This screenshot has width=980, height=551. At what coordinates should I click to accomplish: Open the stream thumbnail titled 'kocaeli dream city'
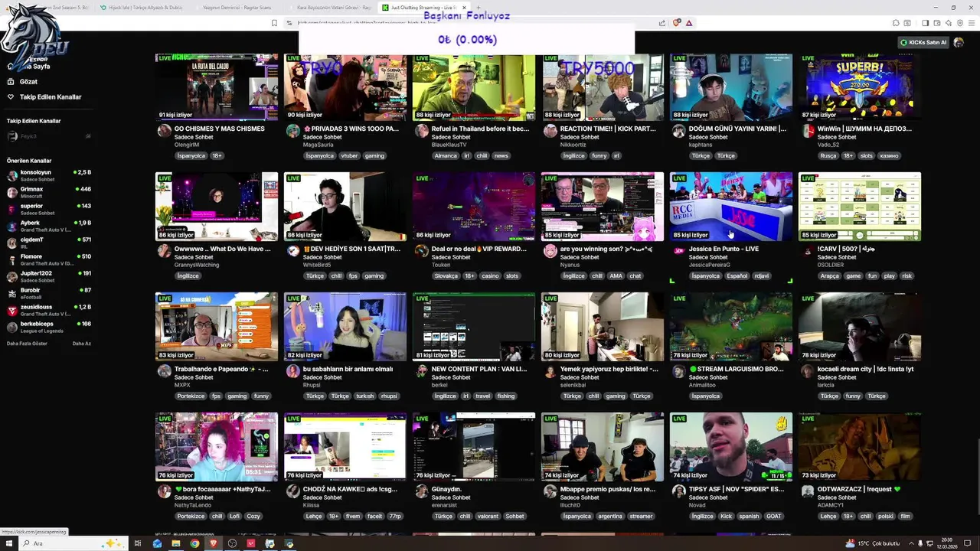pyautogui.click(x=860, y=327)
